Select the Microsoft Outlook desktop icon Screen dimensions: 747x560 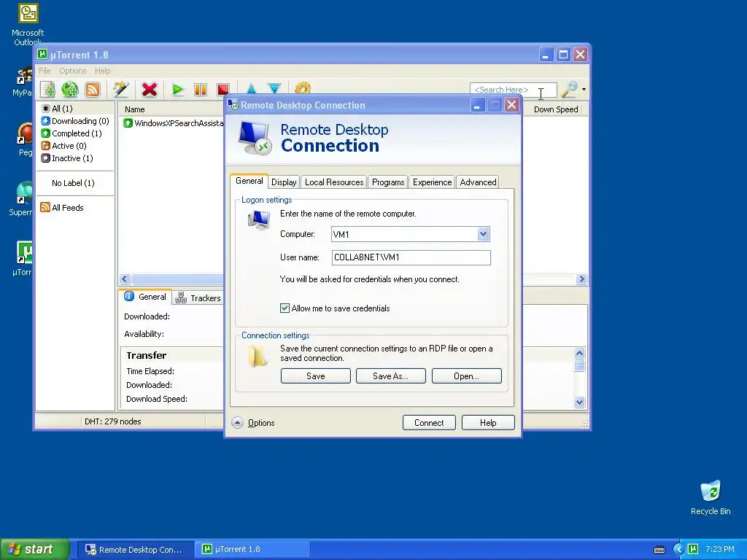(28, 24)
